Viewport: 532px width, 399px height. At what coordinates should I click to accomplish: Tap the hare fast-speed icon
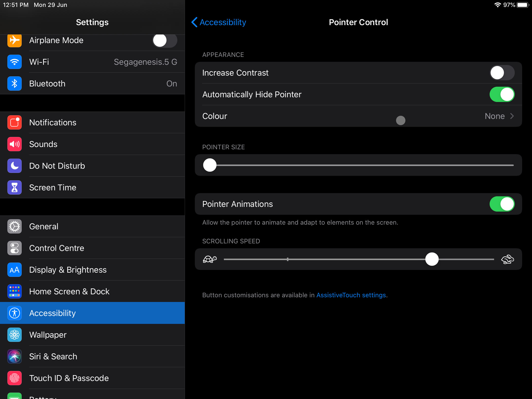click(507, 259)
